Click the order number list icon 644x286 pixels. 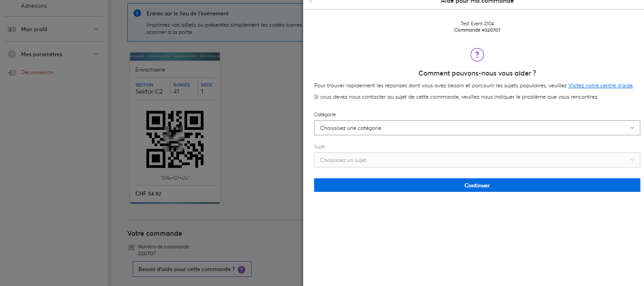[131, 247]
